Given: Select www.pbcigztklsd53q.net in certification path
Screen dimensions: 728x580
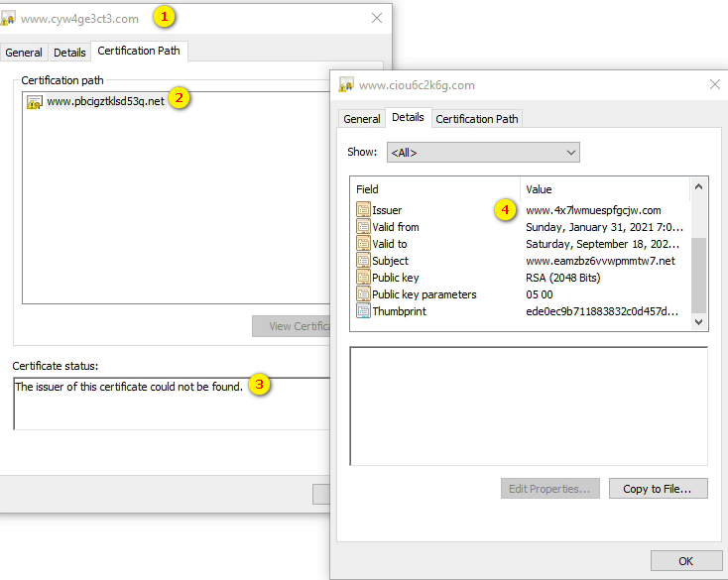Looking at the screenshot, I should 106,101.
